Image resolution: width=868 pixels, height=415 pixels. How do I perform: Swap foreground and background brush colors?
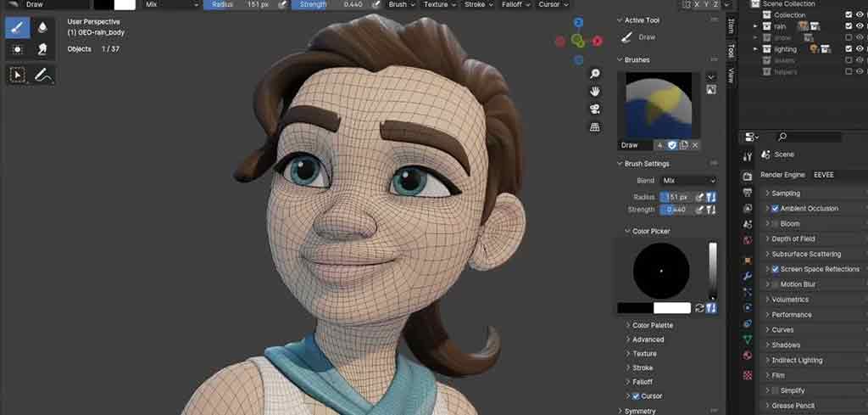point(699,308)
